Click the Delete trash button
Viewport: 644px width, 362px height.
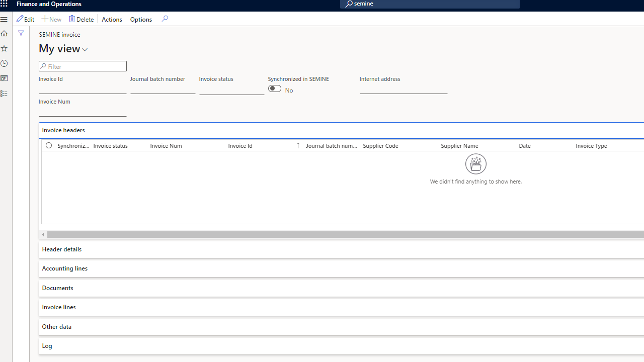tap(82, 19)
